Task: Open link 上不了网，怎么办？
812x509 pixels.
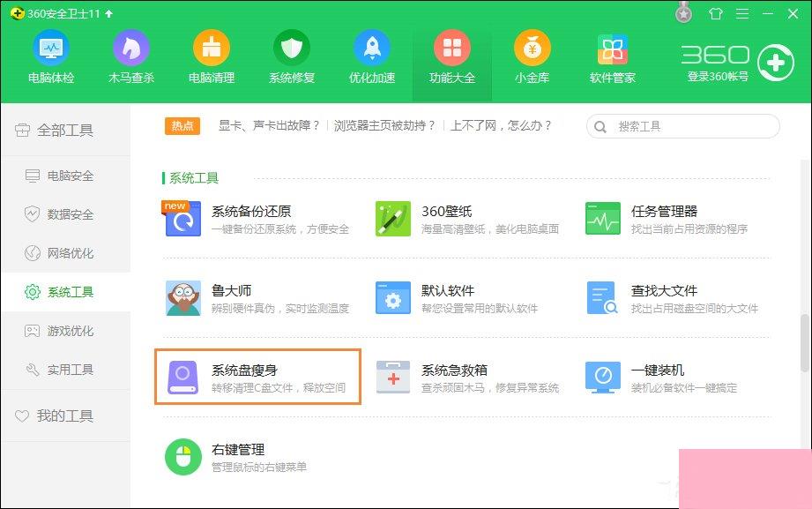Action: coord(502,125)
